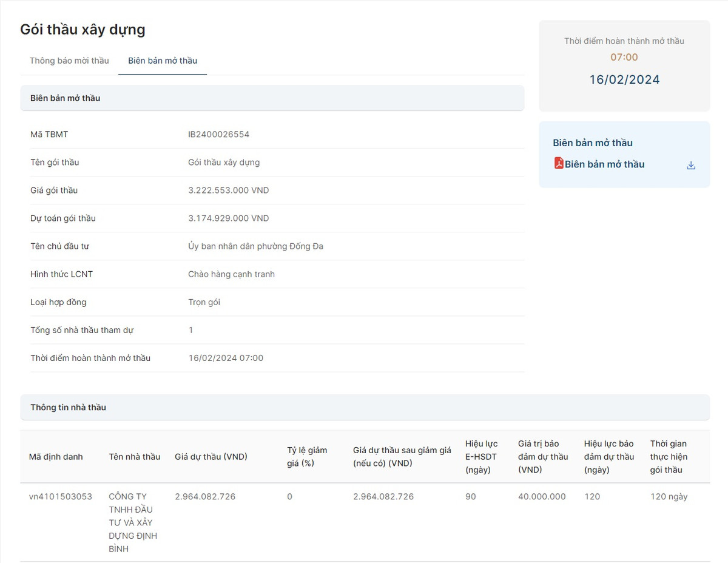Screen dimensions: 728x563
Task: Click the investor name Ủy ban nhân dân phường Đống Đa
Action: click(255, 246)
